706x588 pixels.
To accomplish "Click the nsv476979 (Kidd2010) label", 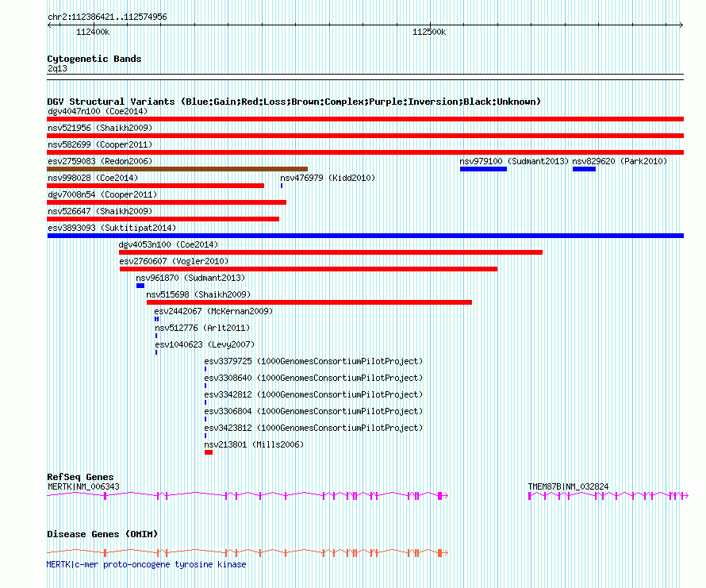I will point(328,178).
